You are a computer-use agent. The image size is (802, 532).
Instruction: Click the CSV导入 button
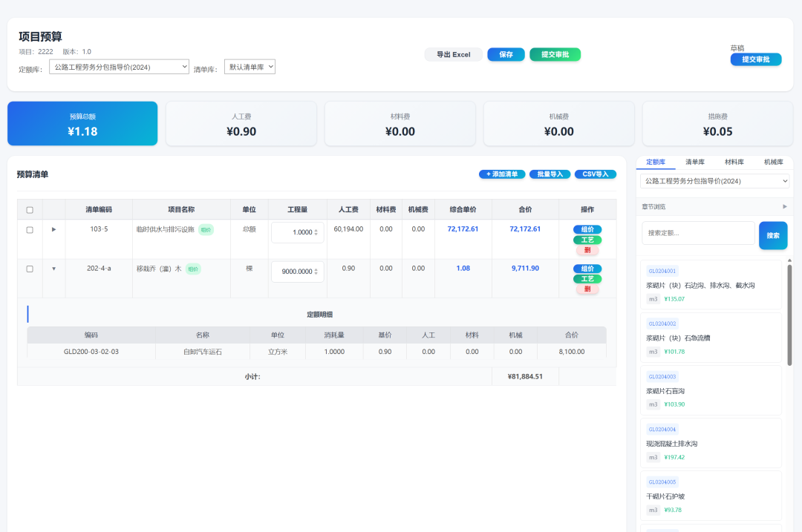[595, 174]
